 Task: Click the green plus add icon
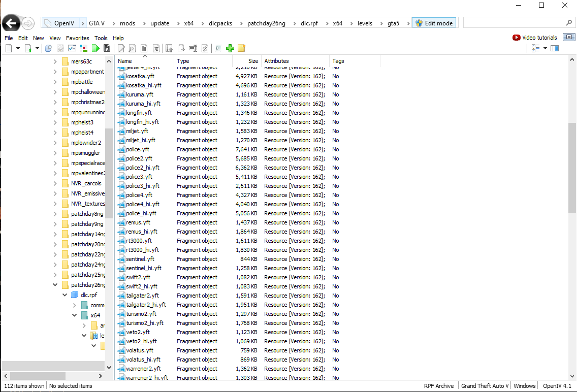coord(230,48)
